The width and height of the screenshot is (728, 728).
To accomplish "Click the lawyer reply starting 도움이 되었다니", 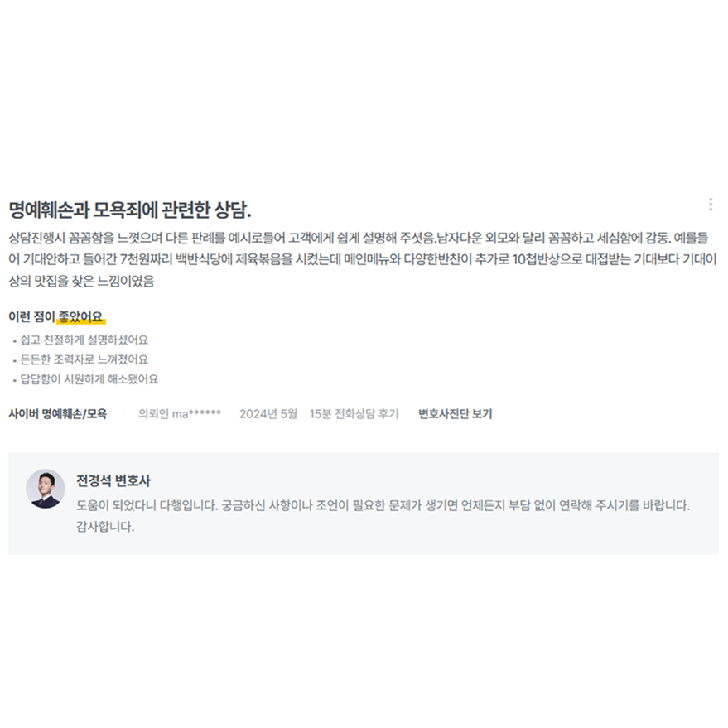I will click(383, 505).
